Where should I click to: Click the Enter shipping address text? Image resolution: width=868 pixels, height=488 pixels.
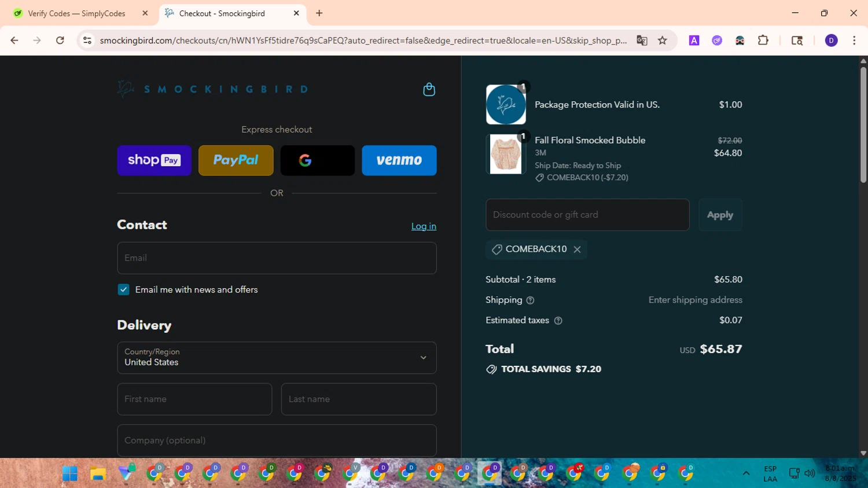(x=695, y=300)
